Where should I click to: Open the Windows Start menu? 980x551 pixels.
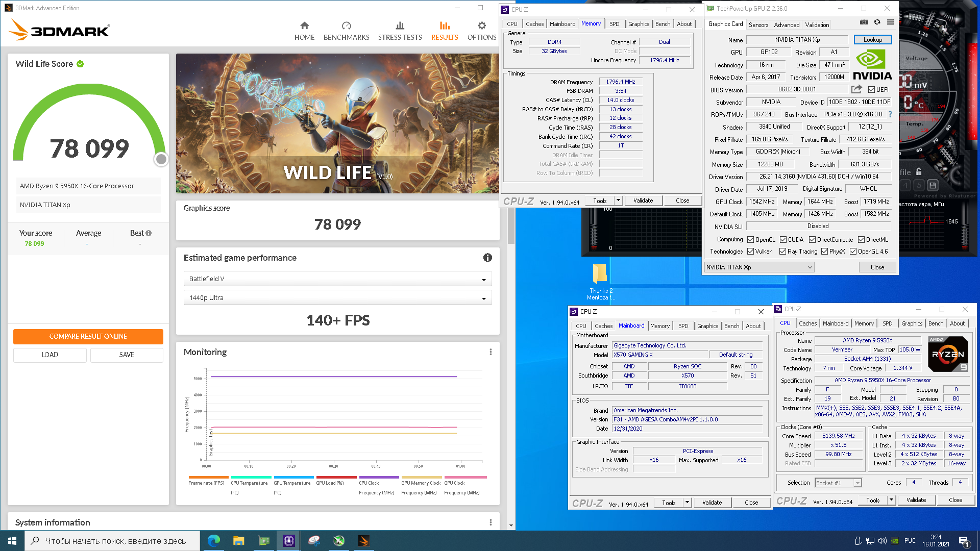12,541
